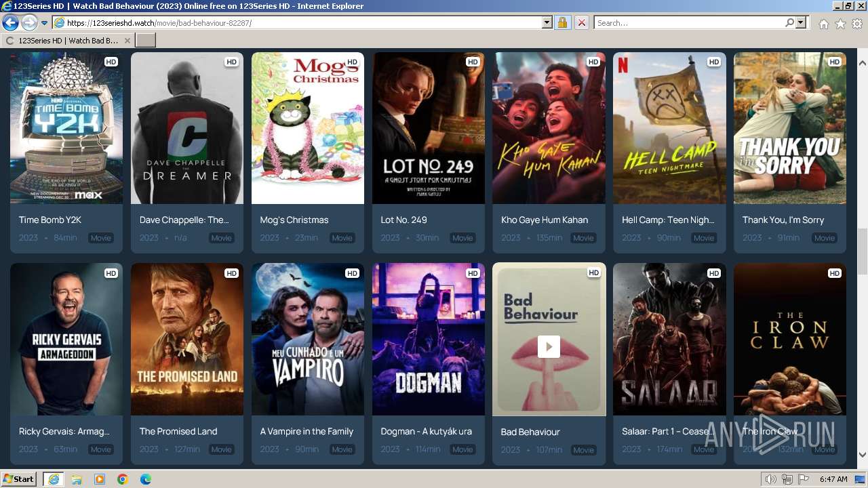Click the Movie tag under Lot No. 249
This screenshot has height=488, width=868.
tap(462, 238)
